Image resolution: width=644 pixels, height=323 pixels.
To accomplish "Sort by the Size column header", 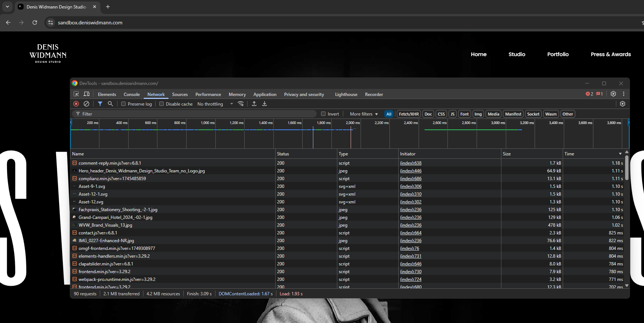I will pyautogui.click(x=532, y=154).
